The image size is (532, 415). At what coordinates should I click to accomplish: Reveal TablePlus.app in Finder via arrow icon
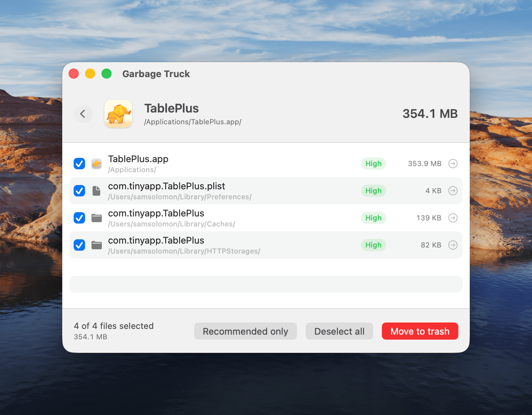pyautogui.click(x=453, y=164)
